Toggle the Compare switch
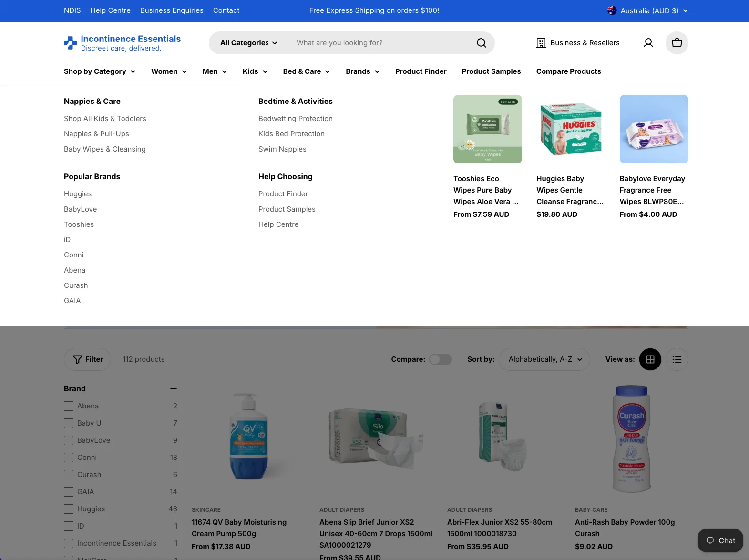Viewport: 749px width, 560px height. click(x=441, y=359)
